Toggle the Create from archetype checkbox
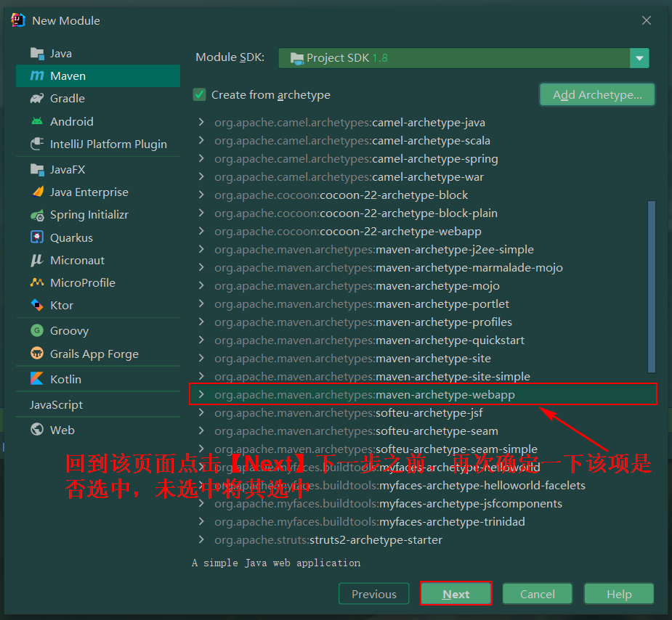 click(198, 94)
